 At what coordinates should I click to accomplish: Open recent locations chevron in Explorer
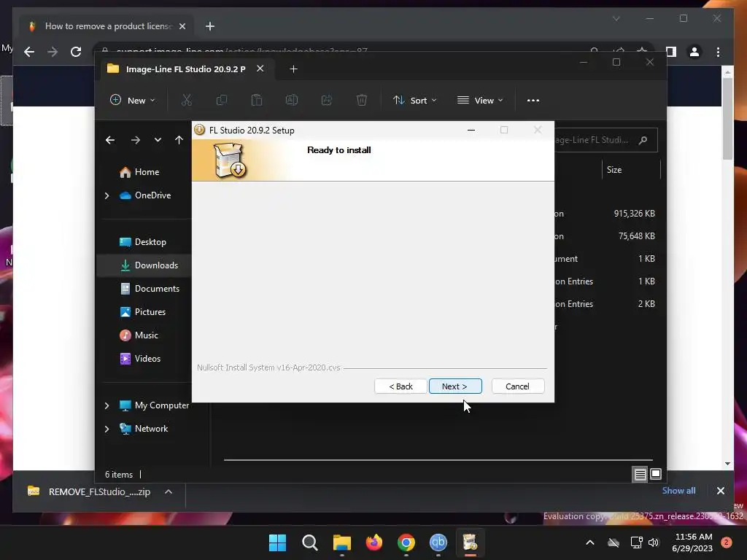[158, 140]
